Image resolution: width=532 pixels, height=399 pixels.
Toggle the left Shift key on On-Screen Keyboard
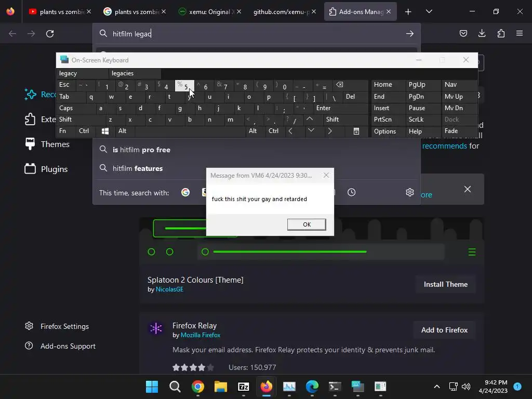point(81,119)
